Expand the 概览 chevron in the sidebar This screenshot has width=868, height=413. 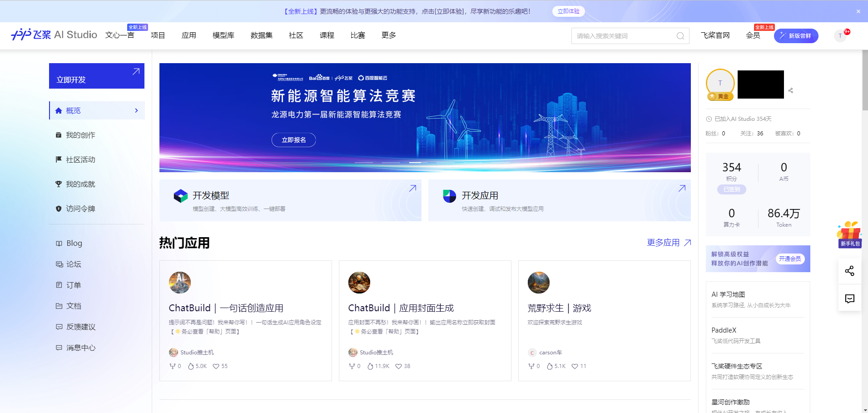click(136, 110)
